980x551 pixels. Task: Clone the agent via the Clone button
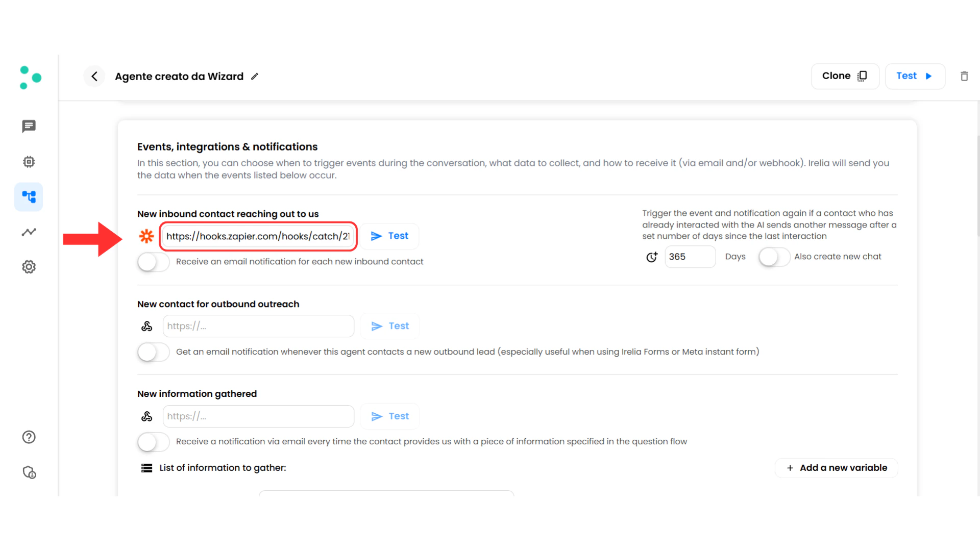pyautogui.click(x=845, y=76)
